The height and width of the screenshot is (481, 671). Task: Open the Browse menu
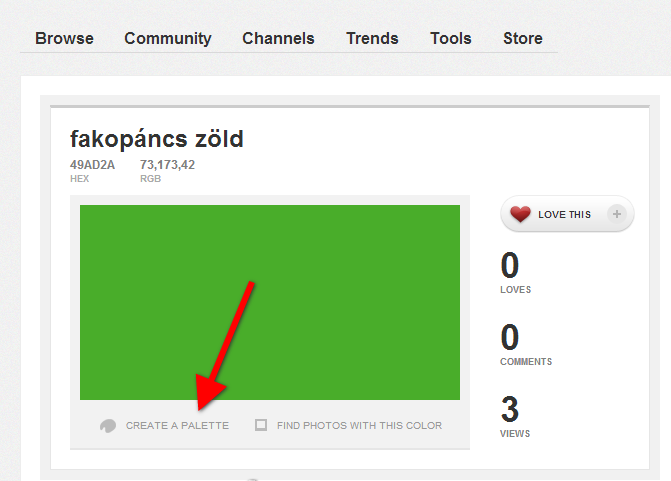[64, 39]
